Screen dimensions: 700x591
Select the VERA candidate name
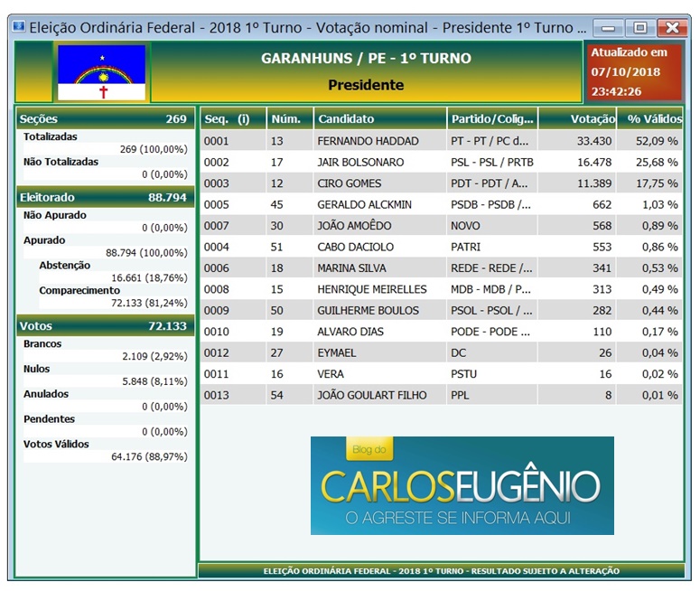331,374
